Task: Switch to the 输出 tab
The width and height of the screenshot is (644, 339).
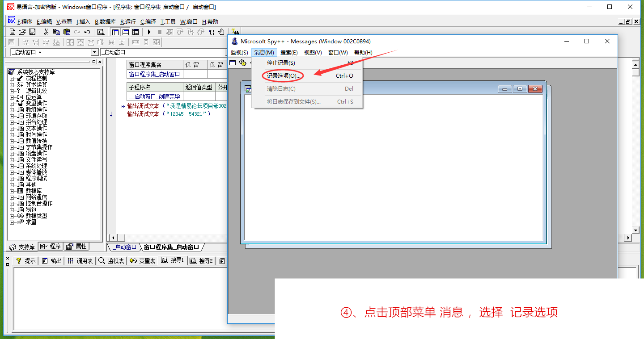Action: click(52, 261)
